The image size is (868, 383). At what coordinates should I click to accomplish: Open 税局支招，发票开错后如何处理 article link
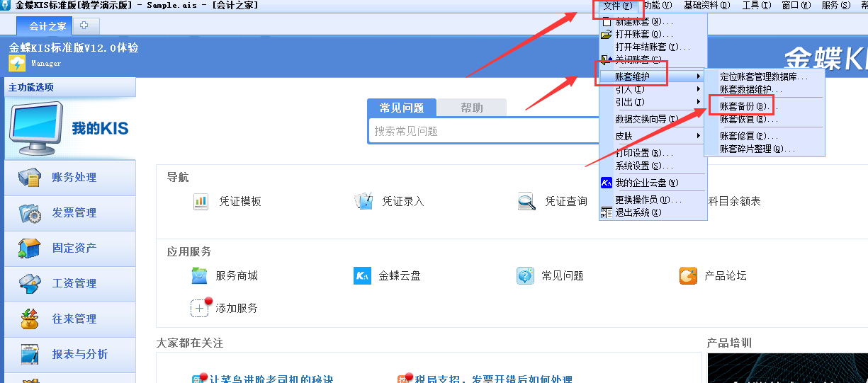[x=493, y=379]
